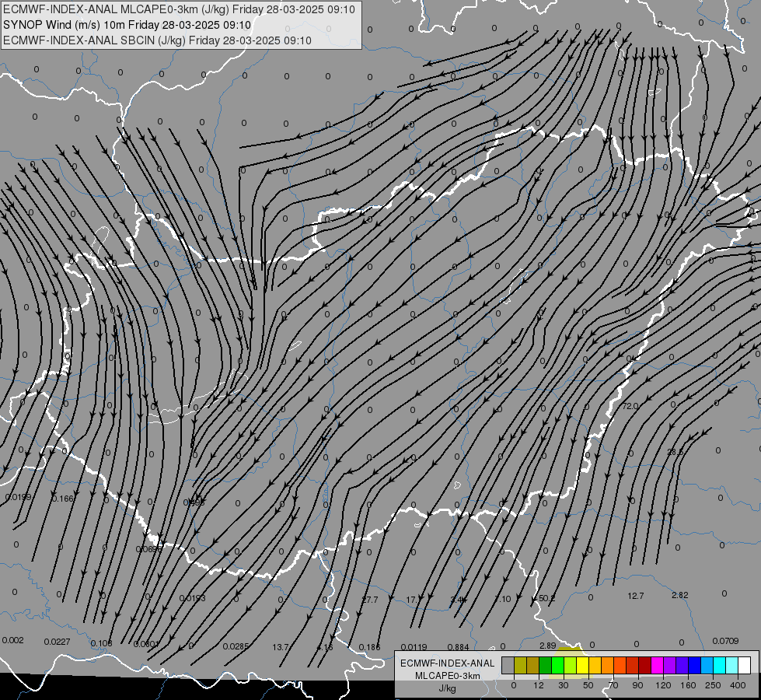Click the legend tick label 400
The height and width of the screenshot is (700, 761).
(738, 685)
